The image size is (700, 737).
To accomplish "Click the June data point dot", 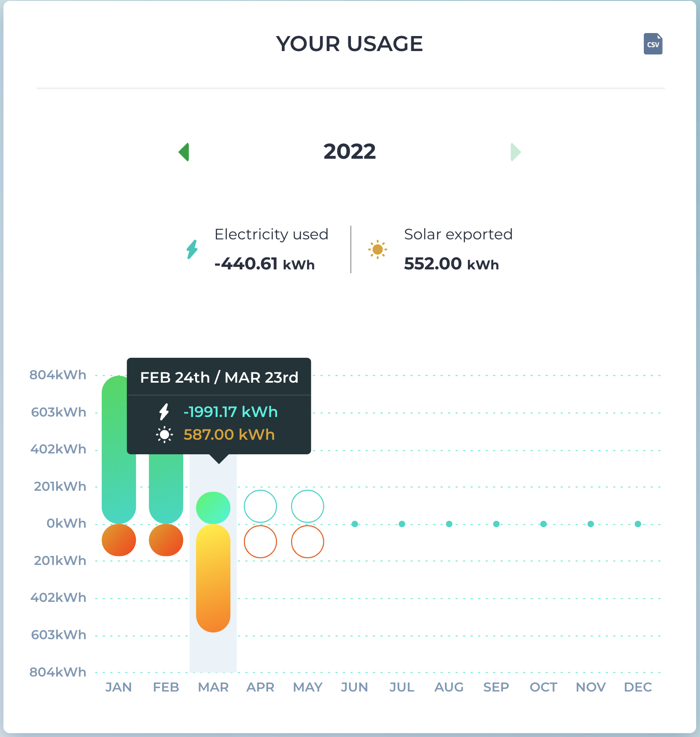I will pyautogui.click(x=355, y=524).
